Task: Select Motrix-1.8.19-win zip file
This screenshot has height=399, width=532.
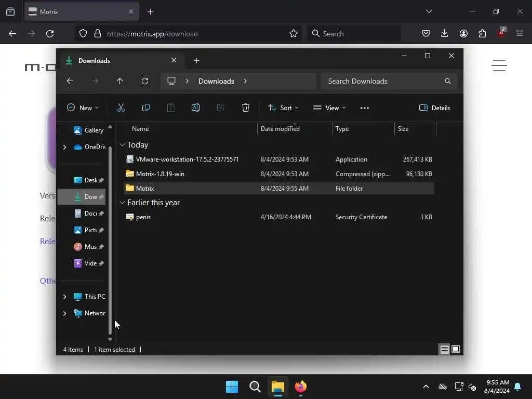Action: click(x=279, y=174)
